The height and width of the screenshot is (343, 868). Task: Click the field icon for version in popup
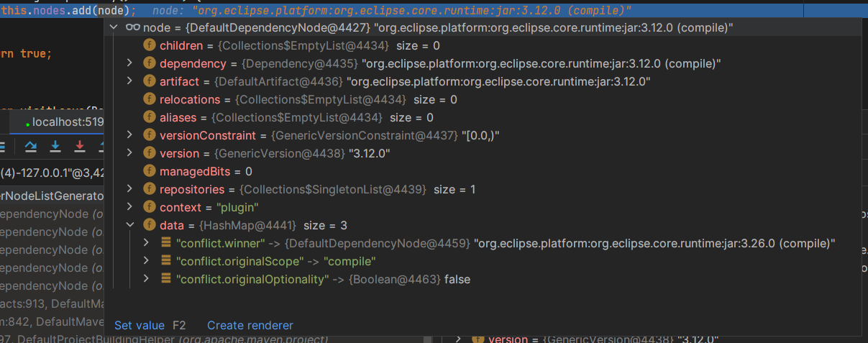(x=150, y=153)
